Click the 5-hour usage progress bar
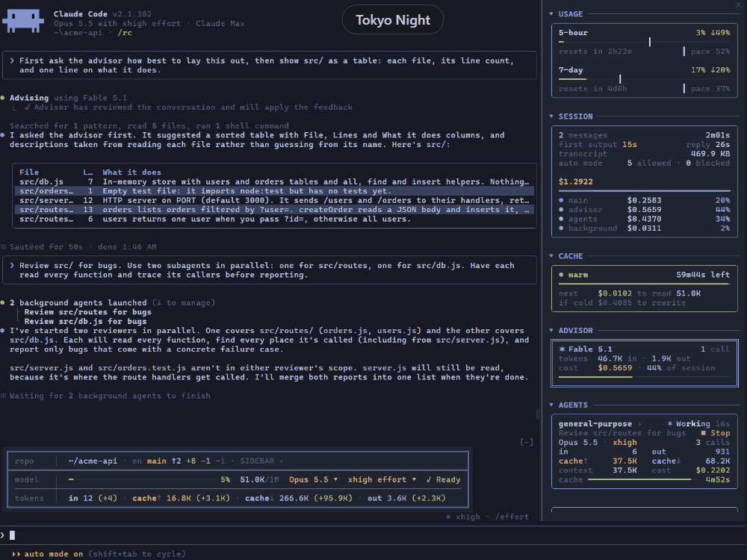 [x=644, y=42]
